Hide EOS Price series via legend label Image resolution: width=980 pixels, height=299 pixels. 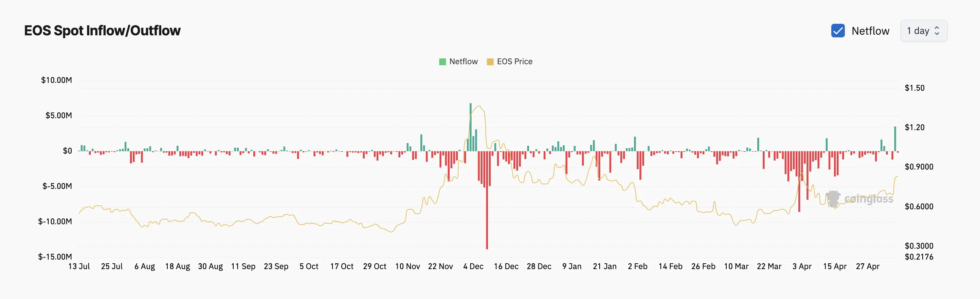click(514, 62)
